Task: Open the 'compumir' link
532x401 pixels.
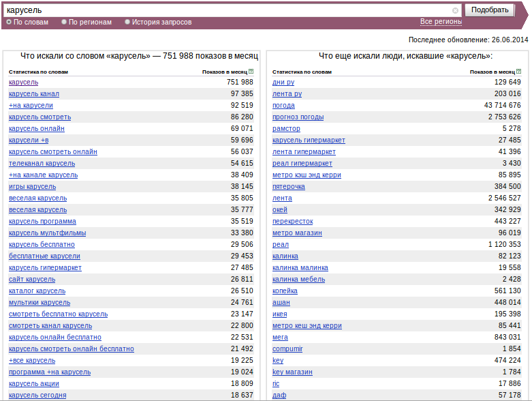Action: [287, 348]
